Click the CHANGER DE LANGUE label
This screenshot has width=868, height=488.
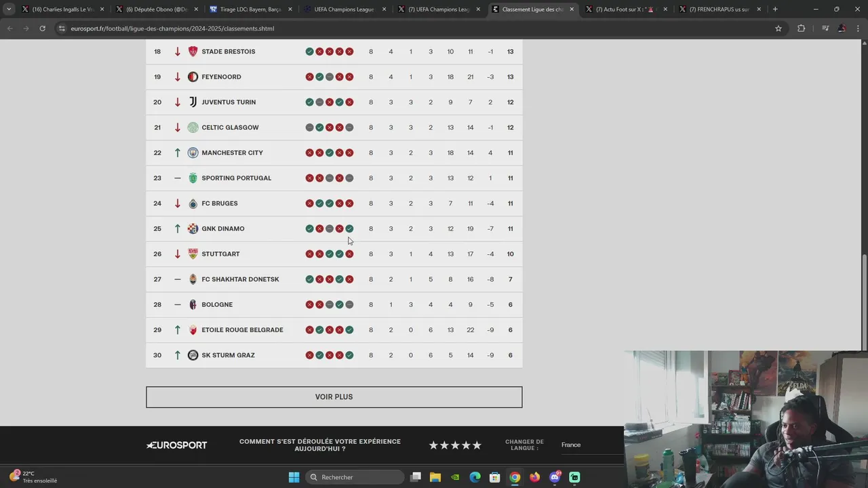coord(524,445)
